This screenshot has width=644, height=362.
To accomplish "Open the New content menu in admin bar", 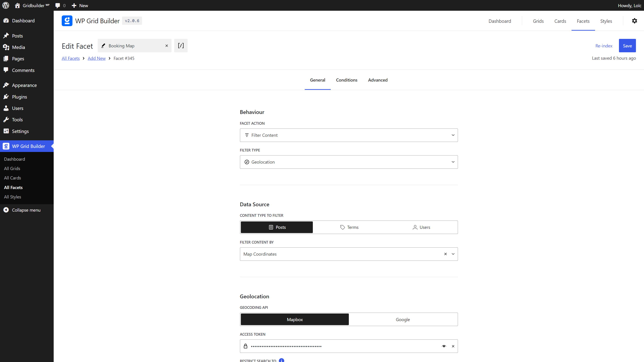I will 80,5.
